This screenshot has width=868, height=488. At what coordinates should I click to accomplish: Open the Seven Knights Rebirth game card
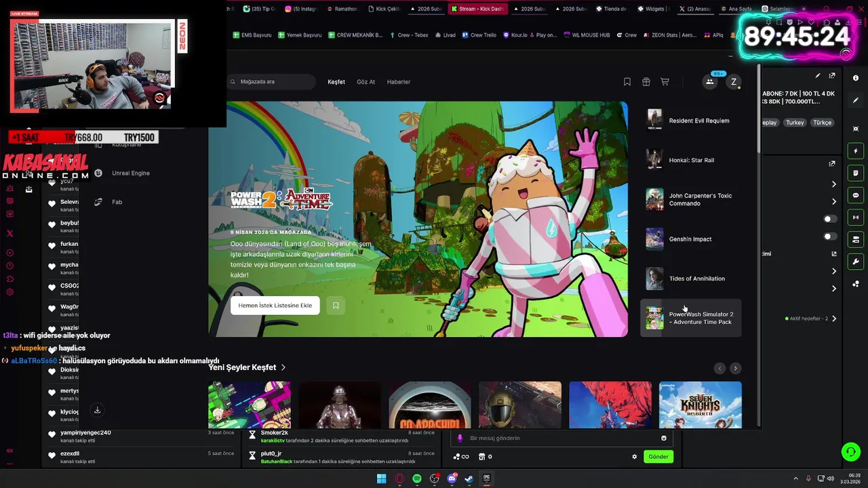701,405
